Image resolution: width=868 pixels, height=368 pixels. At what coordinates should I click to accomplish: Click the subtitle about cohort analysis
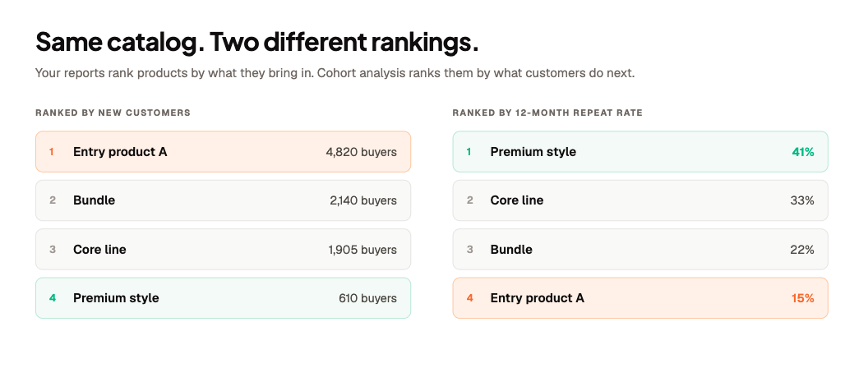tap(335, 73)
